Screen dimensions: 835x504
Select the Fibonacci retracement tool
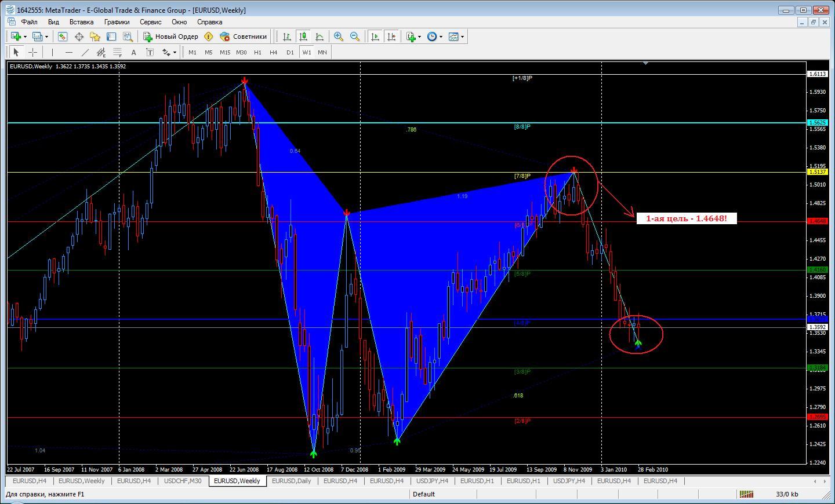coord(117,52)
